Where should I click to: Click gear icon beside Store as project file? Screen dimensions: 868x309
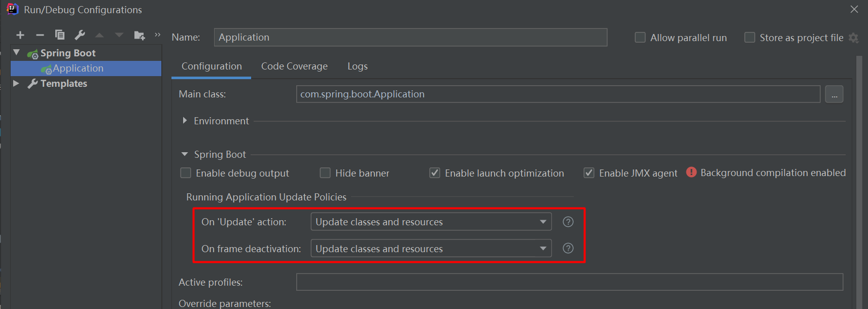click(x=854, y=38)
